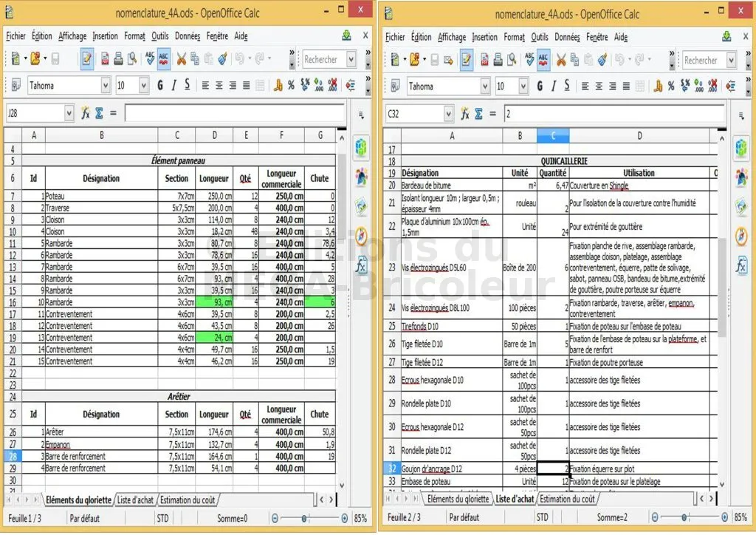Viewport: 756px width, 535px height.
Task: Toggle AutoSpellcheck in left window
Action: coord(164,59)
